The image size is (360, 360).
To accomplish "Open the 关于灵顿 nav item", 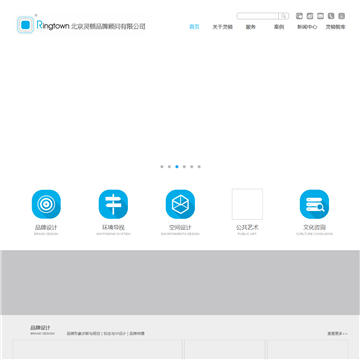I will (x=223, y=27).
